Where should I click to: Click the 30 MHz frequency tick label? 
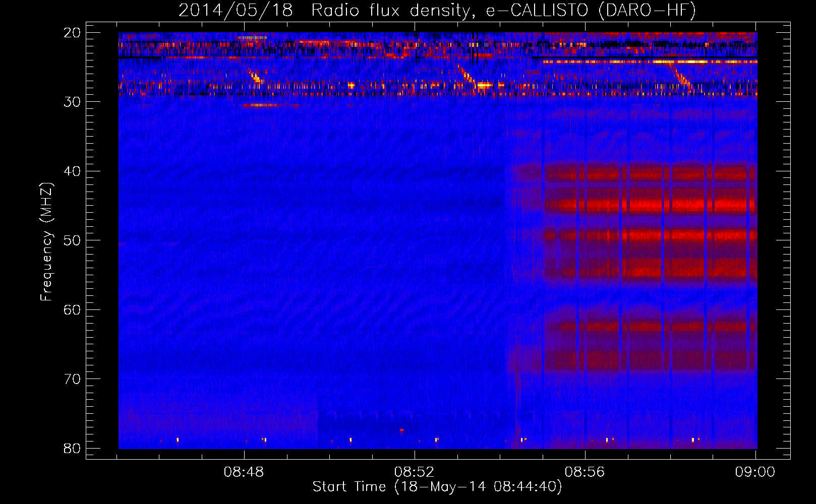(x=72, y=102)
